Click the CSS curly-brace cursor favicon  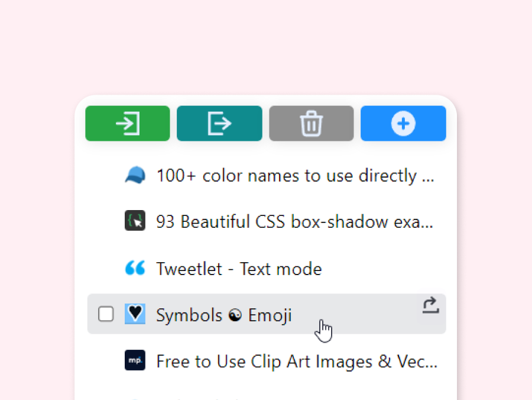point(135,221)
